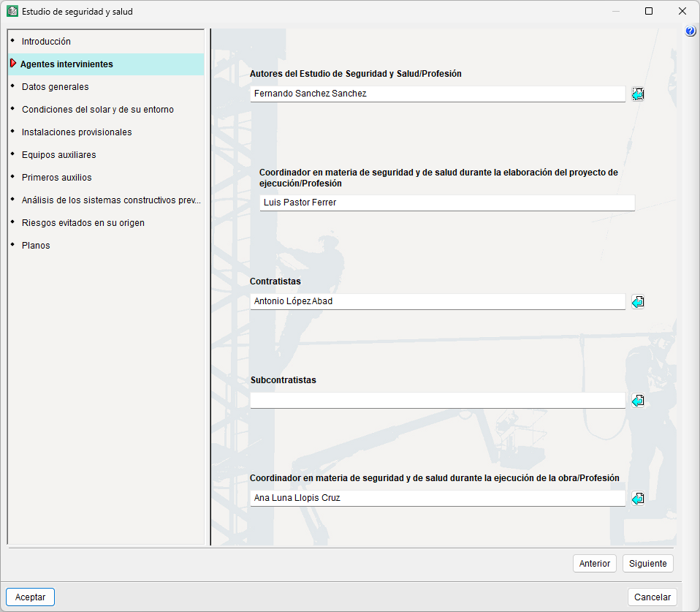Select Agentes intervinientes in the sidebar

[x=106, y=64]
